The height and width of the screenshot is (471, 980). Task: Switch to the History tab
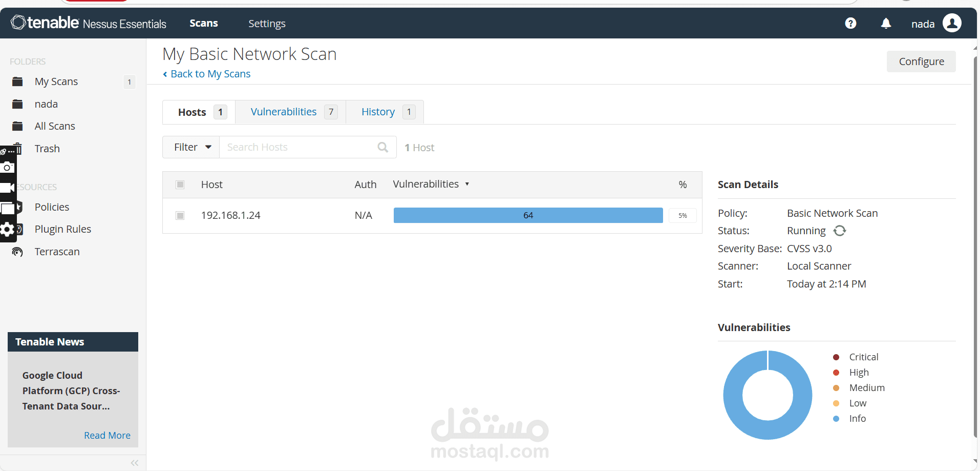click(x=385, y=112)
